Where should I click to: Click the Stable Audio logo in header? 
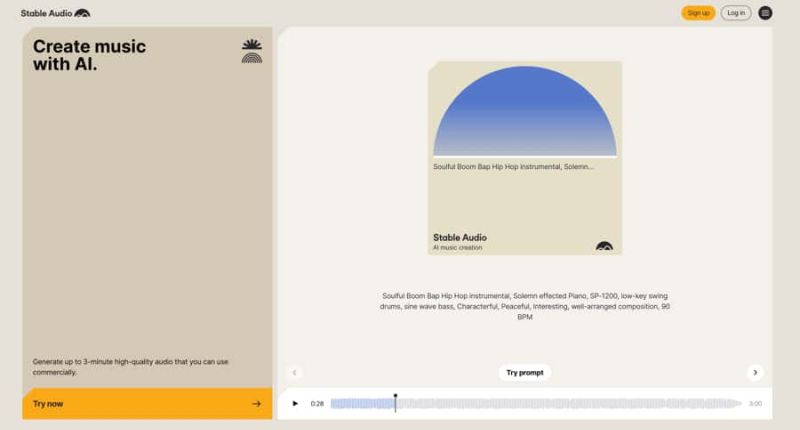(x=55, y=13)
